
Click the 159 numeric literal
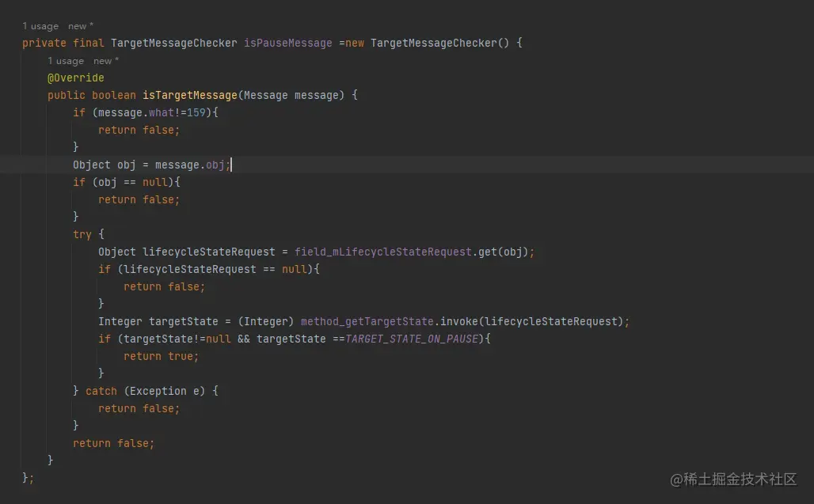point(196,112)
